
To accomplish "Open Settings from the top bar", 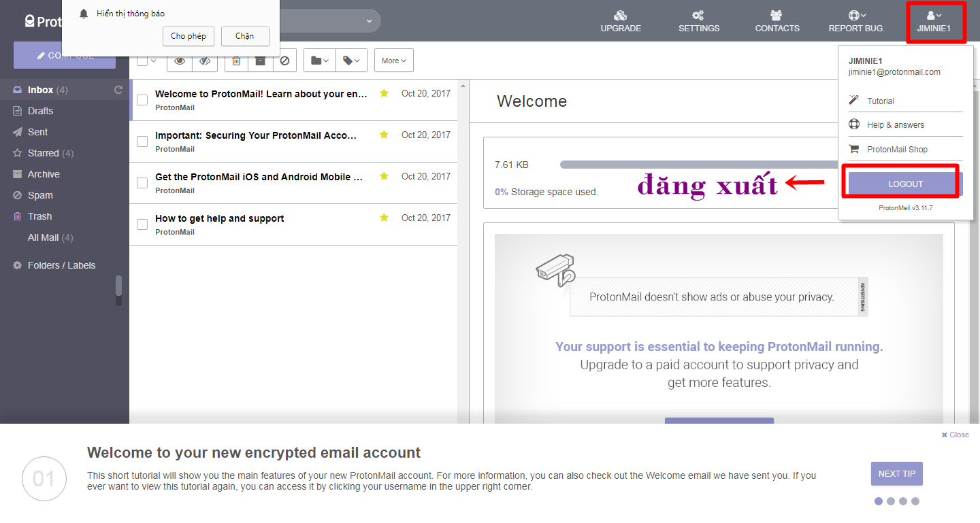I will (699, 21).
